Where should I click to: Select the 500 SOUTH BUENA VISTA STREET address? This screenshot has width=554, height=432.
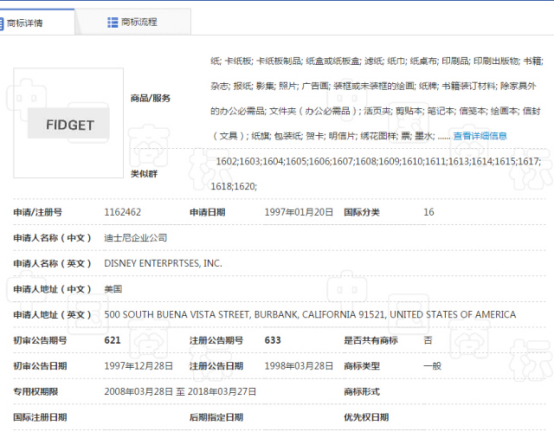pyautogui.click(x=310, y=314)
